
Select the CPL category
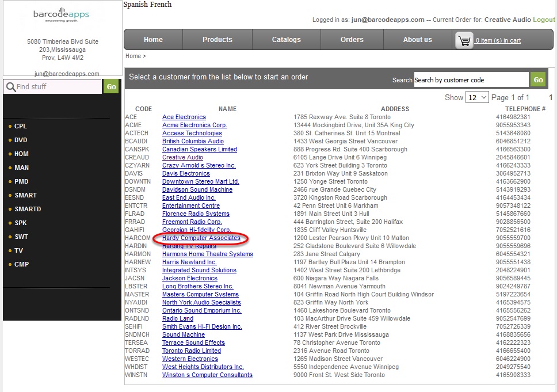click(x=20, y=126)
